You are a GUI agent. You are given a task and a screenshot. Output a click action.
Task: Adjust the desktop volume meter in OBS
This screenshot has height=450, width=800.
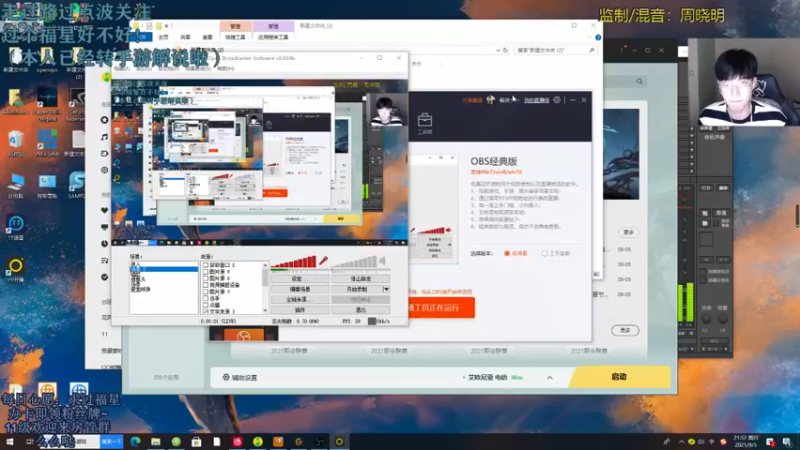[x=355, y=262]
